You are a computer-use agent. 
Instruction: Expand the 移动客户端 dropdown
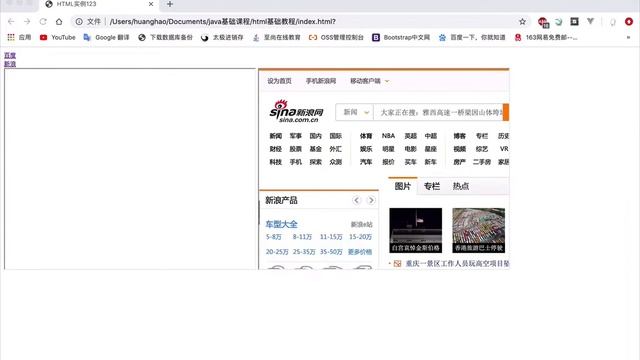[369, 81]
